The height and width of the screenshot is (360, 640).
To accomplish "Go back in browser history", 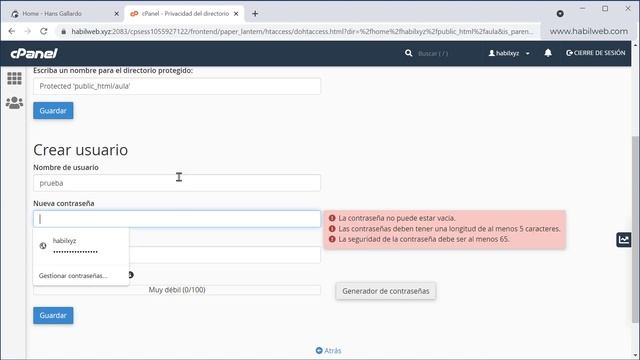I will click(x=12, y=31).
